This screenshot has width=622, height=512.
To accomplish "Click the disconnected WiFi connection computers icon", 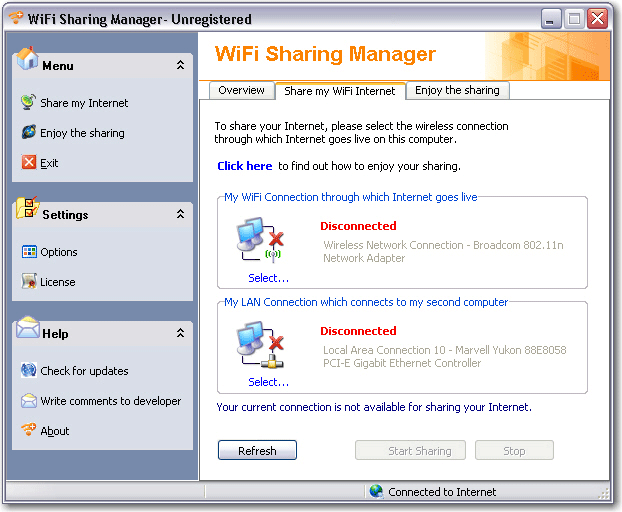I will [261, 240].
